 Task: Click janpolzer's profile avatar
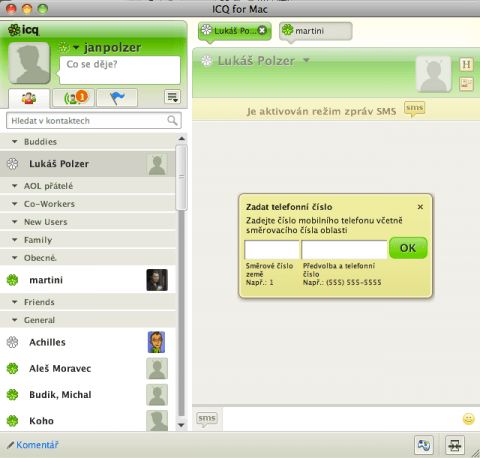(29, 63)
